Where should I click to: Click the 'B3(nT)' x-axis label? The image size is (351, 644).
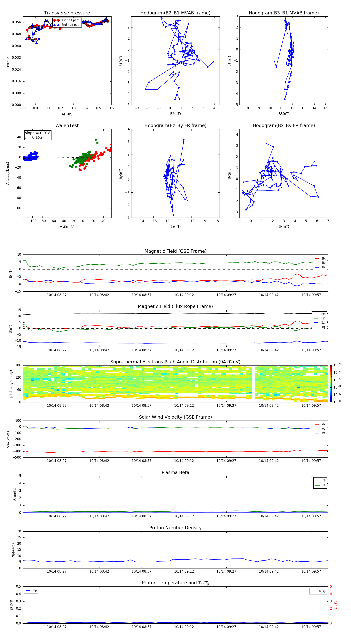[x=284, y=114]
